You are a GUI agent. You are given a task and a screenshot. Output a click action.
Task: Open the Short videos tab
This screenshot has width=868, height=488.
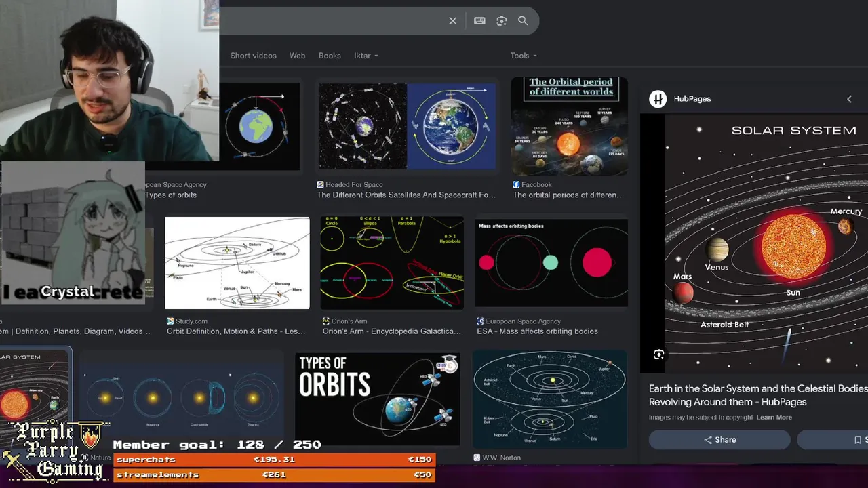click(x=254, y=56)
